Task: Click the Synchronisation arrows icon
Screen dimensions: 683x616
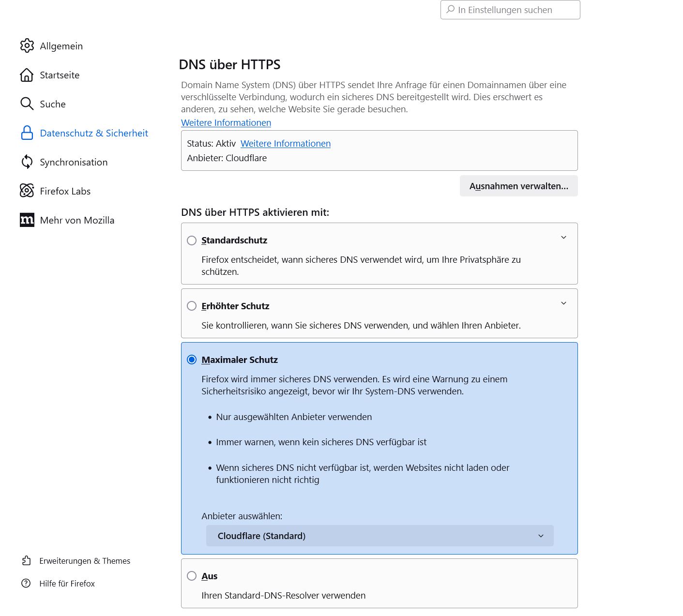Action: [27, 162]
